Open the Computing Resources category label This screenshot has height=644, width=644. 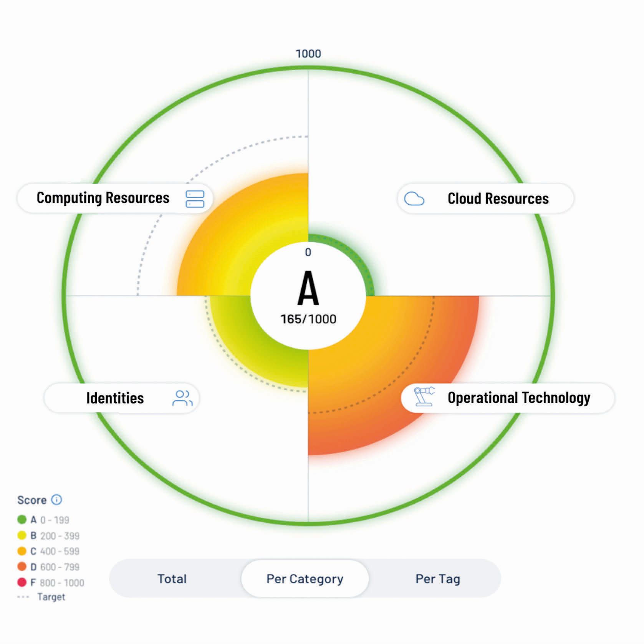(103, 198)
